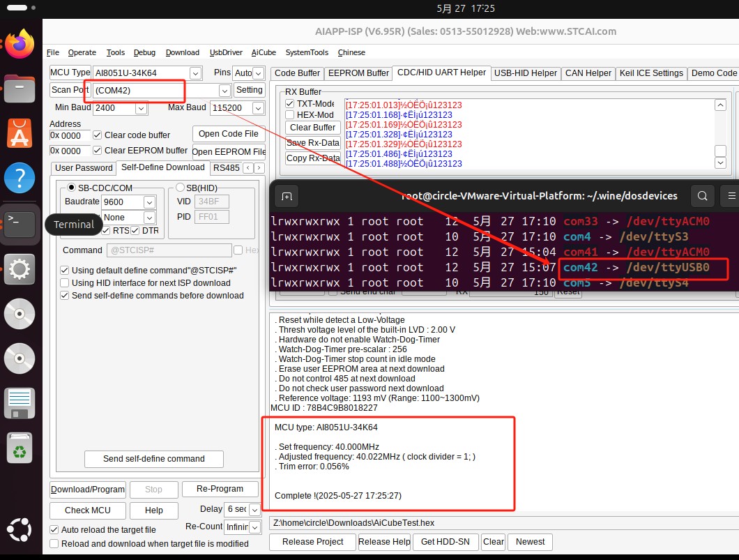This screenshot has height=560, width=739.
Task: Open the Pins Auto dropdown
Action: click(258, 73)
